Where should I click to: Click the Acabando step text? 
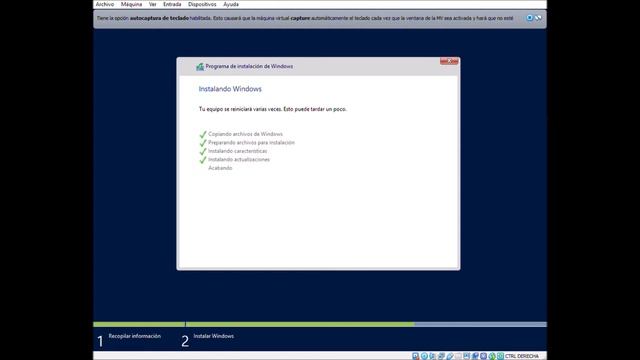pyautogui.click(x=220, y=168)
